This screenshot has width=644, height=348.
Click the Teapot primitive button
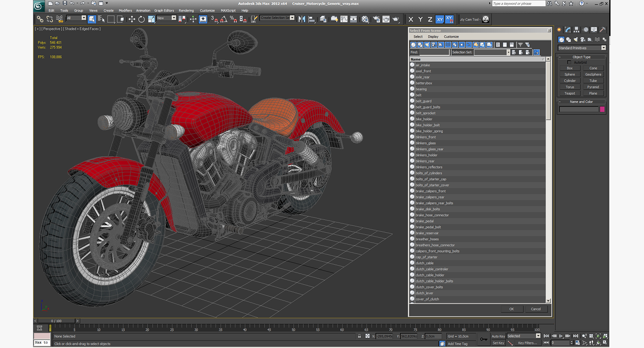pos(570,93)
